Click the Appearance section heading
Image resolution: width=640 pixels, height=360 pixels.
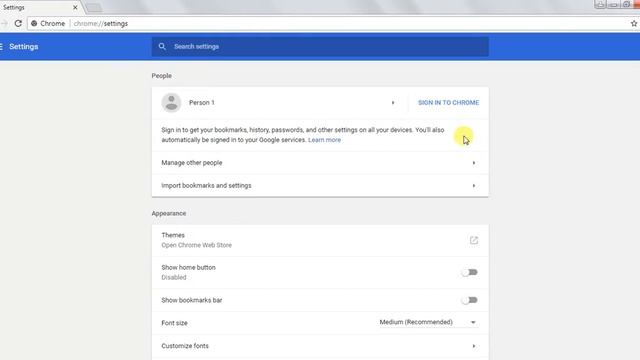click(169, 213)
